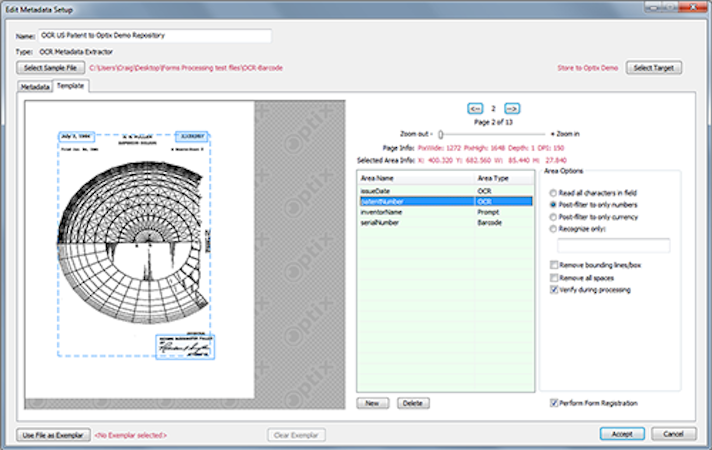Close the Edit Metadata Setup window

pyautogui.click(x=693, y=7)
